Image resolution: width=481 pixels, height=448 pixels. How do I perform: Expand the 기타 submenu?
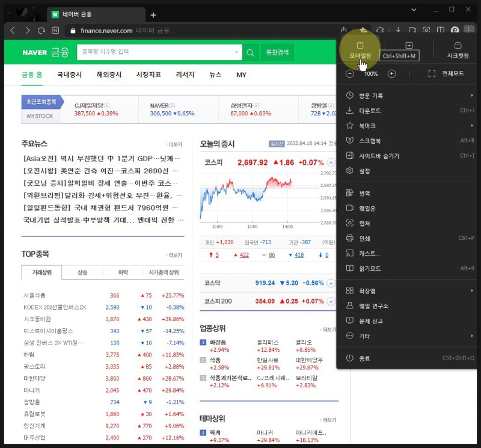407,336
